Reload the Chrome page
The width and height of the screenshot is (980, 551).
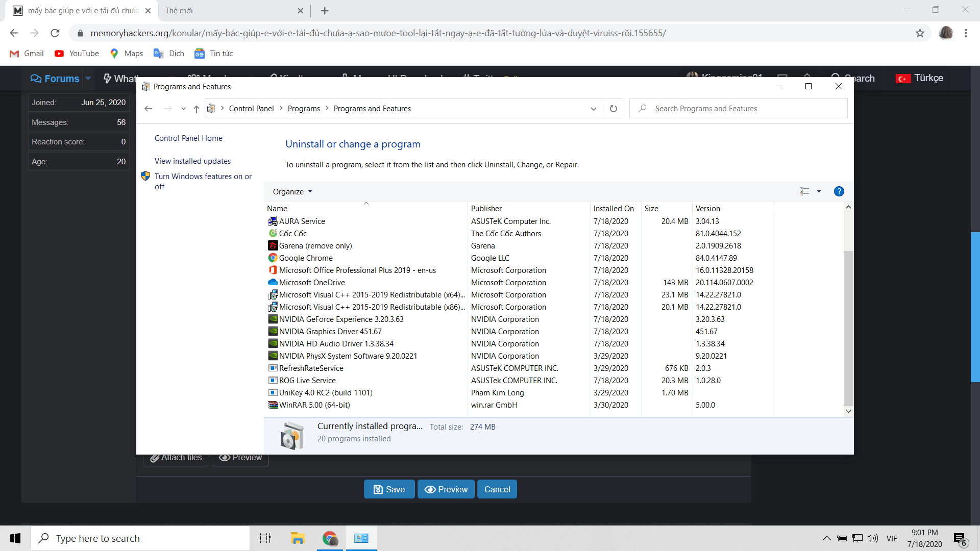click(55, 33)
